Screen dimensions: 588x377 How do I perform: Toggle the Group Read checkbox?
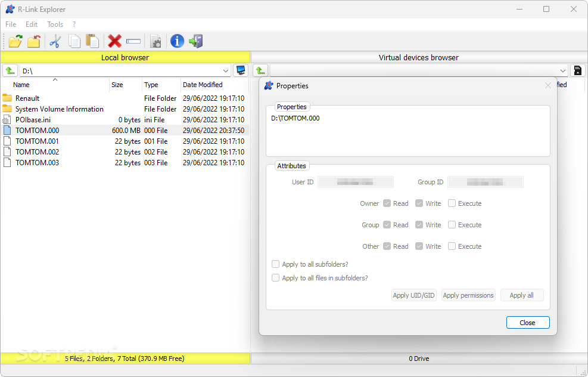387,224
